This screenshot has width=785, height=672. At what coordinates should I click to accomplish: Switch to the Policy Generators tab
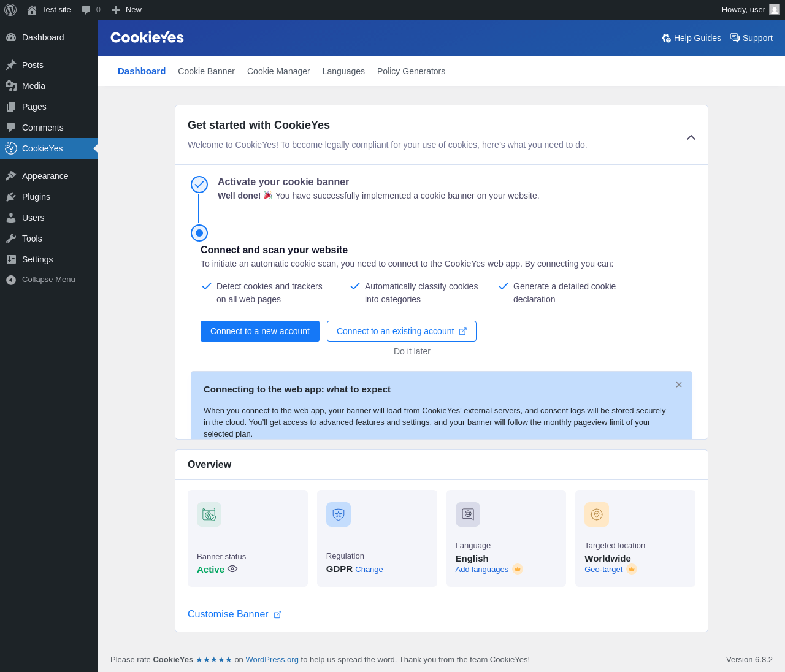coord(411,71)
